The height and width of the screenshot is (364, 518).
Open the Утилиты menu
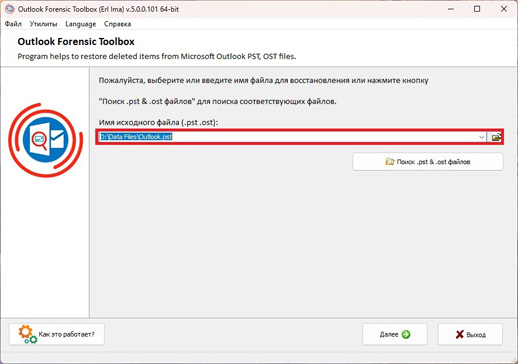(x=43, y=24)
